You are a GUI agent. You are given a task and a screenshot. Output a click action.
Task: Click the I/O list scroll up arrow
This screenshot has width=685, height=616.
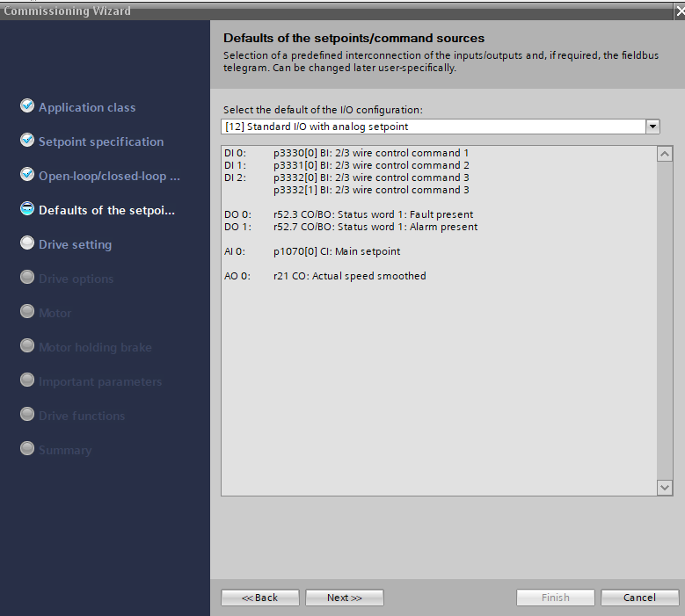[x=665, y=154]
